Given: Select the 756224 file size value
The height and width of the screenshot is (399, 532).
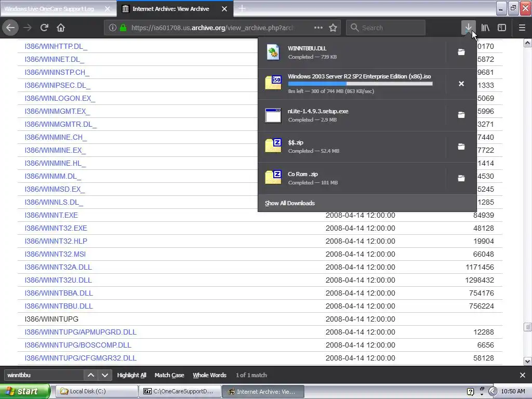Looking at the screenshot, I should 481,306.
